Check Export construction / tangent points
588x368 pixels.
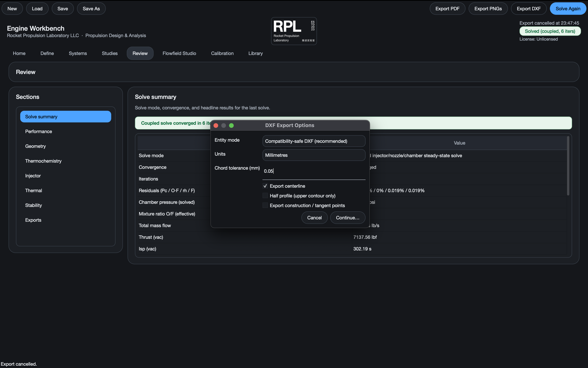pos(265,205)
